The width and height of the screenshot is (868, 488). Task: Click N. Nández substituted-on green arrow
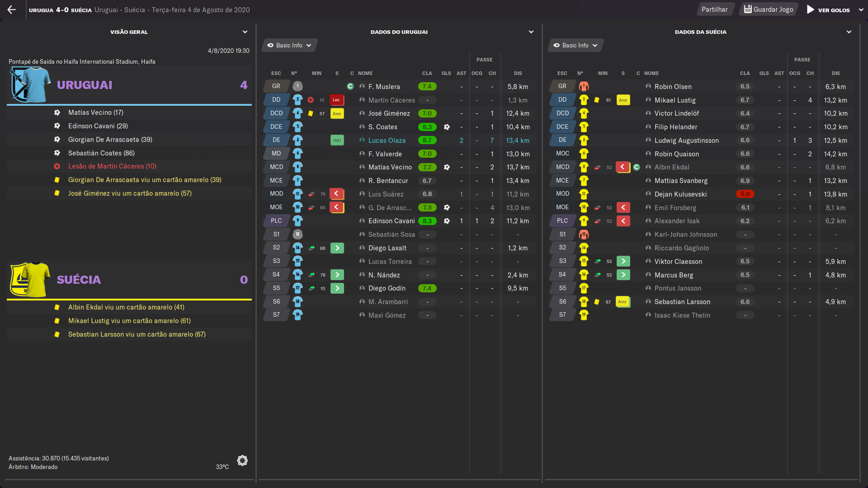pyautogui.click(x=337, y=275)
